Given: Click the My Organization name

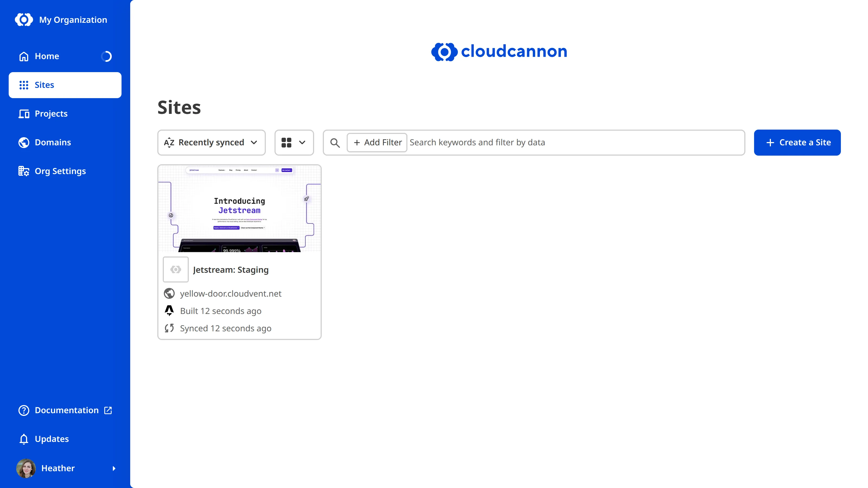Looking at the screenshot, I should tap(73, 20).
